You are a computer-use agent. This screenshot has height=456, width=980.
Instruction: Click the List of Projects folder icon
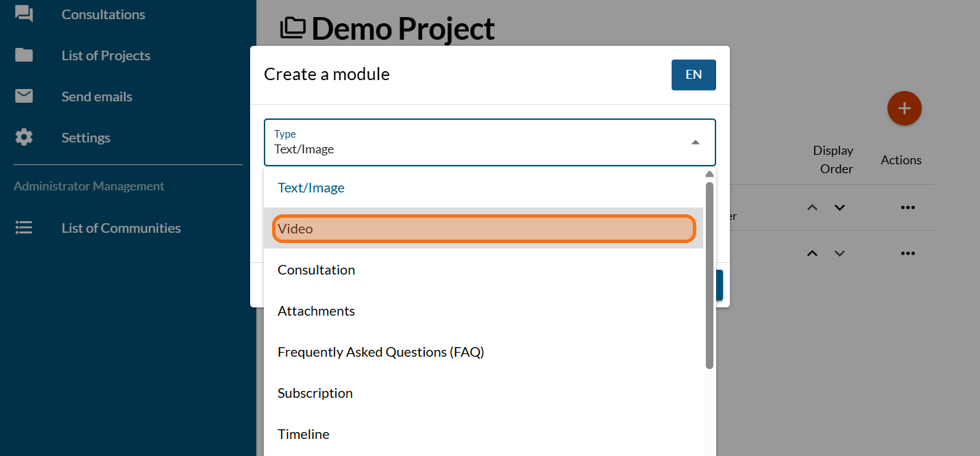click(x=24, y=55)
